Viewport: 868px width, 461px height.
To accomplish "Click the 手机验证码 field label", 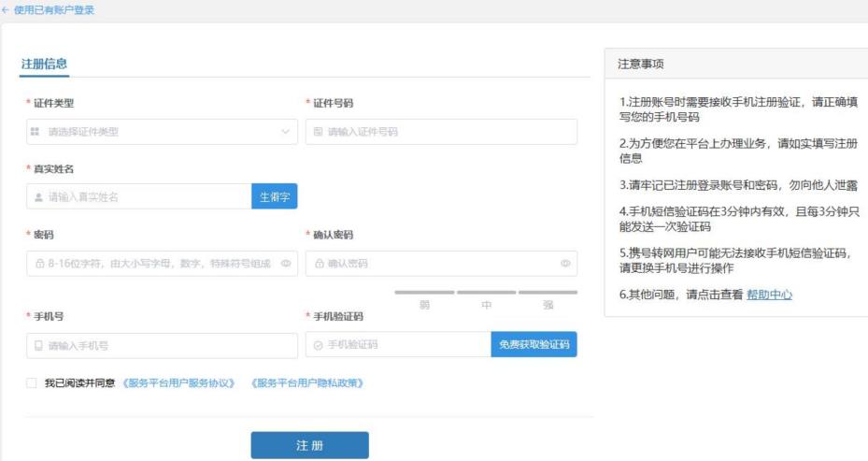I will [338, 316].
